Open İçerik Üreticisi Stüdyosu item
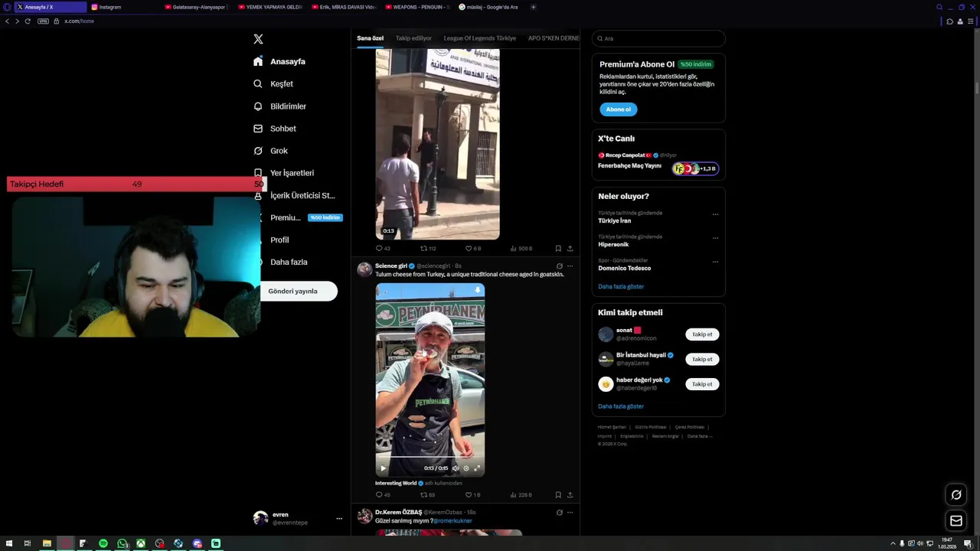The width and height of the screenshot is (980, 551). [294, 195]
